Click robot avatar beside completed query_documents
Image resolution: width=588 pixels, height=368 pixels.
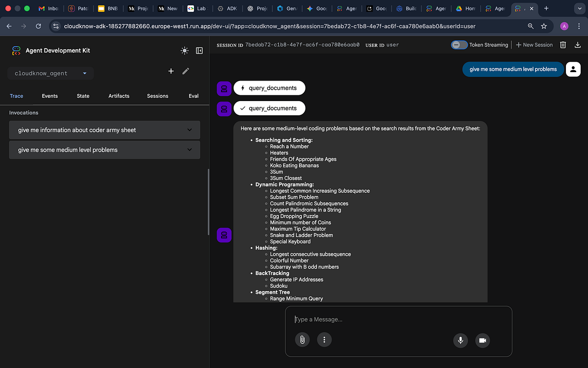tap(224, 108)
